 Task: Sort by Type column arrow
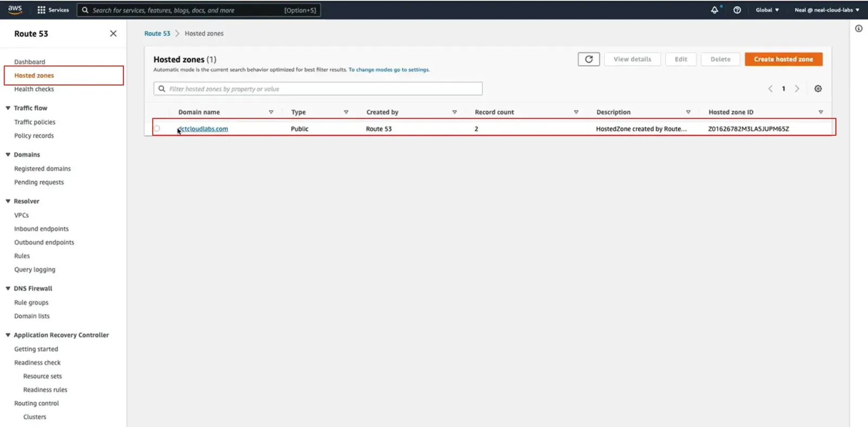[x=346, y=112]
